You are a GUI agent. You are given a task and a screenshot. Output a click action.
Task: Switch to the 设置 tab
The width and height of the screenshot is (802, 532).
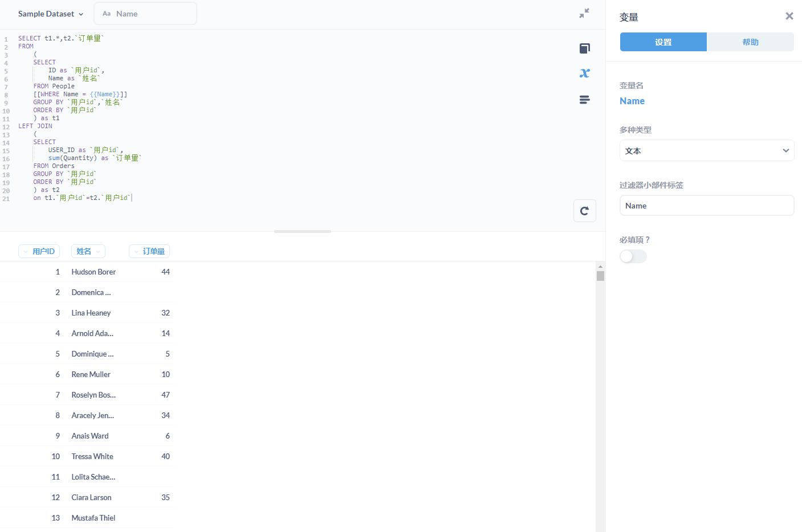pyautogui.click(x=663, y=42)
